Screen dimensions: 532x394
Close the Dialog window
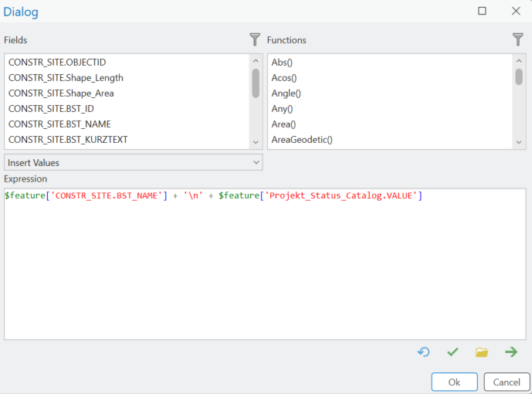click(516, 11)
